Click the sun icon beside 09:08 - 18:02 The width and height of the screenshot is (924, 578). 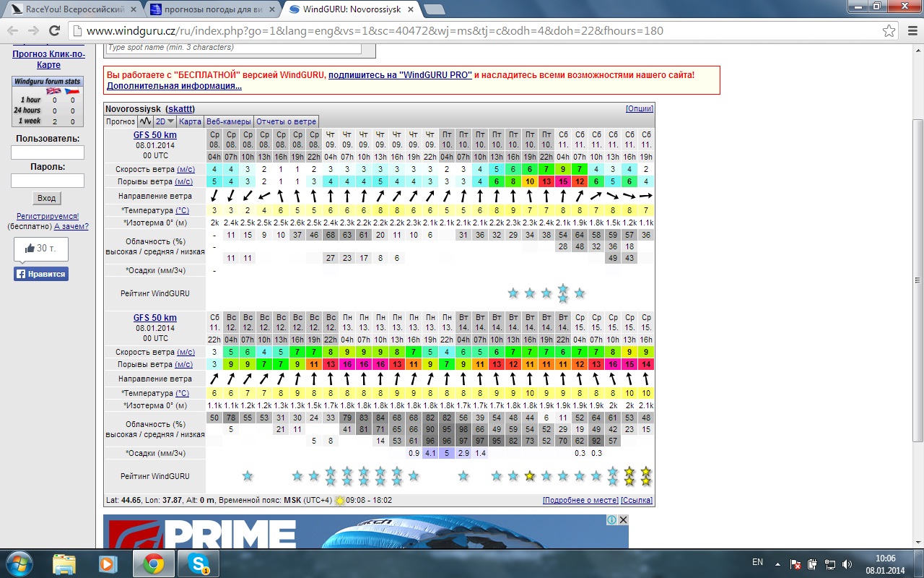click(x=339, y=500)
